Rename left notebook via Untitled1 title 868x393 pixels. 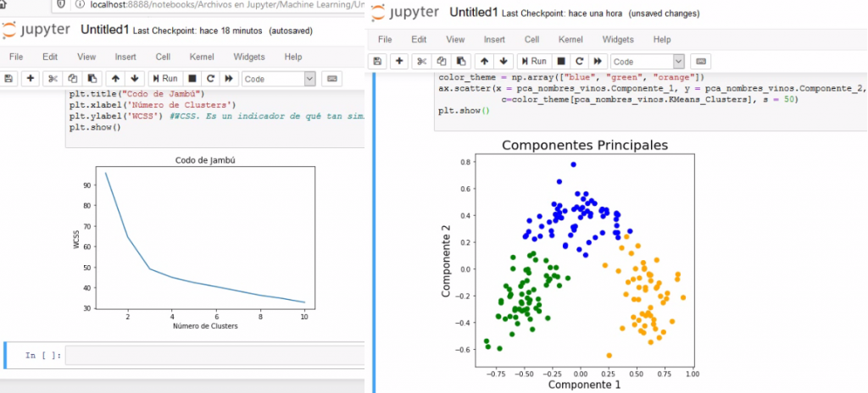tap(104, 30)
